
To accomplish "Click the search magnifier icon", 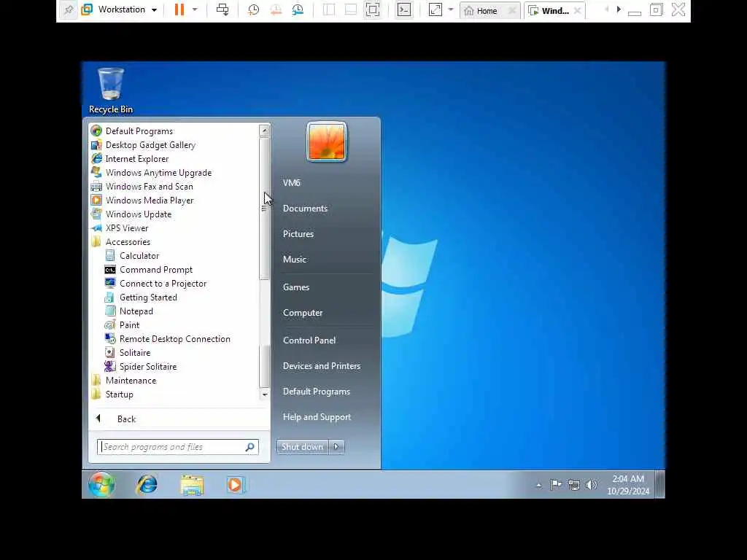I will click(250, 447).
